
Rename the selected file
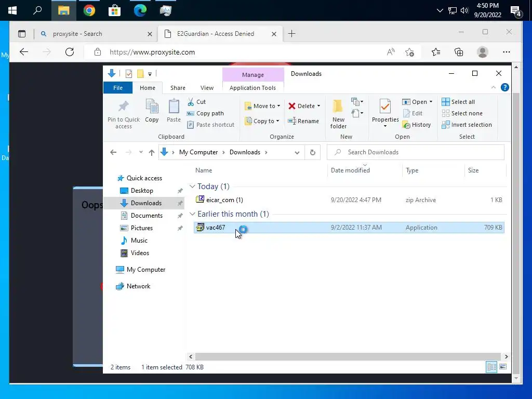pos(303,121)
